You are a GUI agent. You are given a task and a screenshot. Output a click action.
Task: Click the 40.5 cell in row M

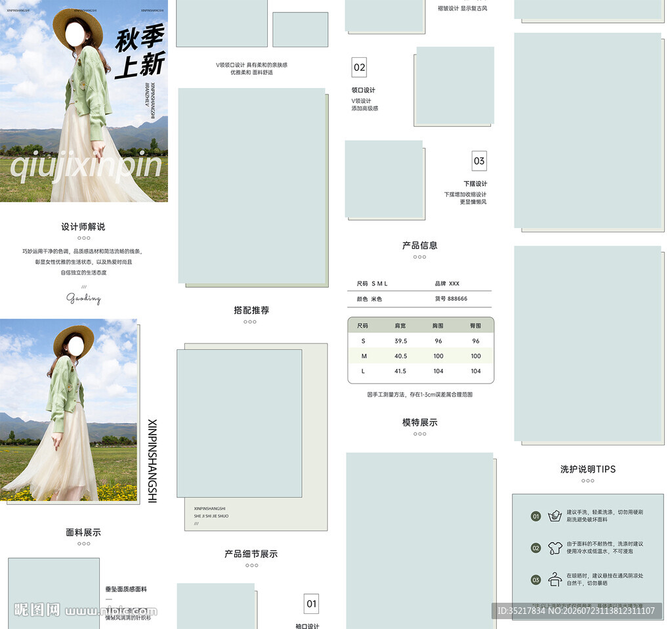[401, 356]
